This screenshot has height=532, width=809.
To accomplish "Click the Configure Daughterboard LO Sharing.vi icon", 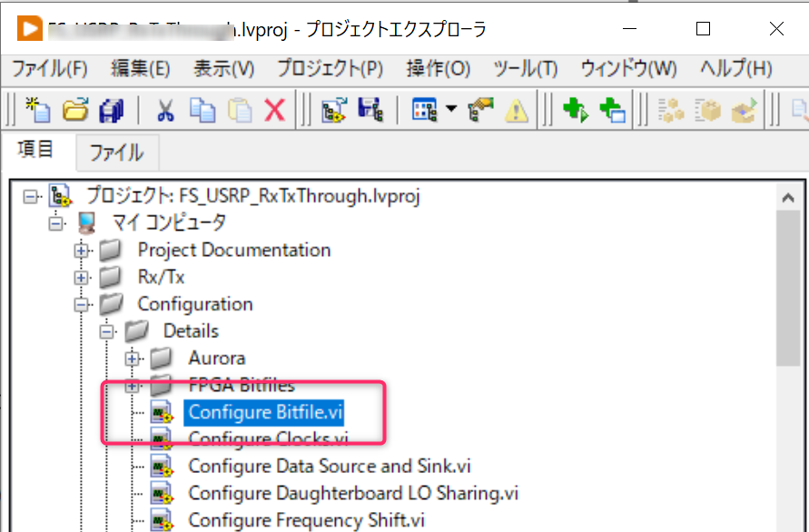I will 162,493.
